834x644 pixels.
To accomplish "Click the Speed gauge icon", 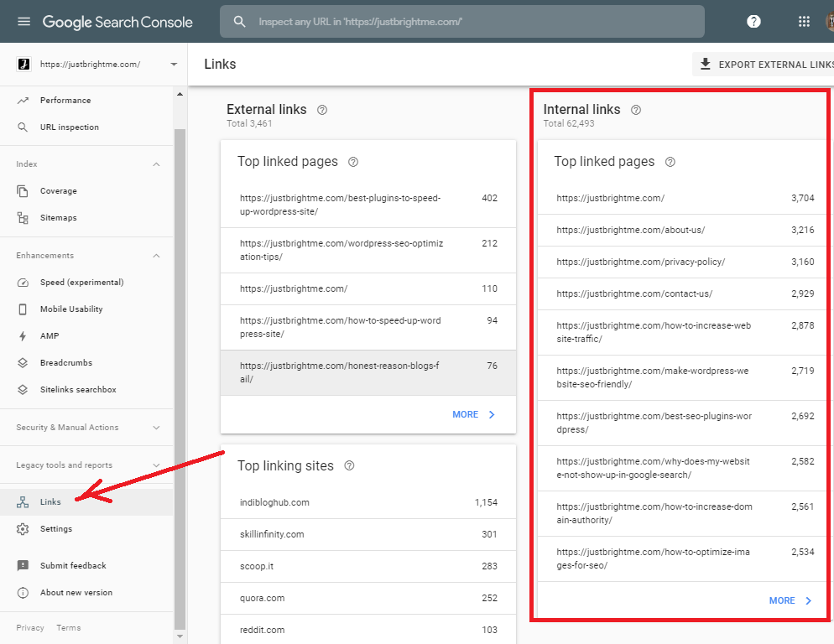I will pos(23,283).
